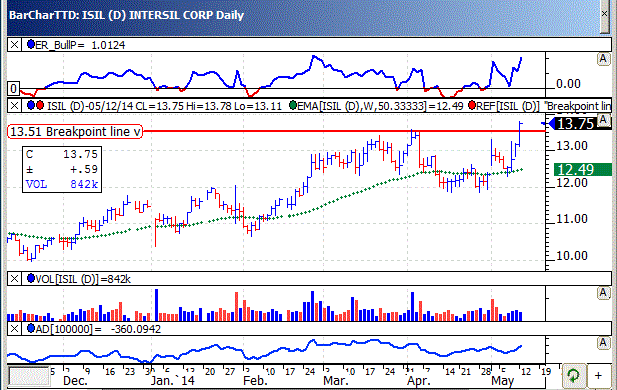This screenshot has height=390, width=617.
Task: Close the ER_BullP indicator pane
Action: click(x=15, y=45)
